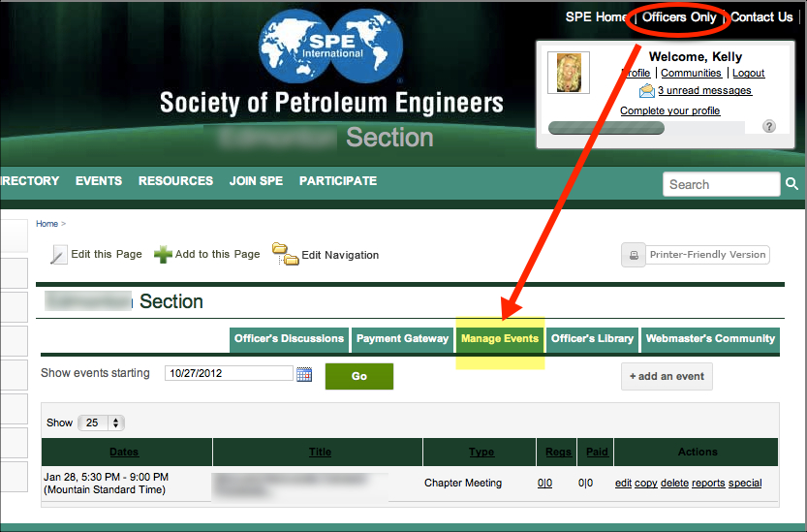
Task: Click the search magnifier icon
Action: click(x=791, y=184)
